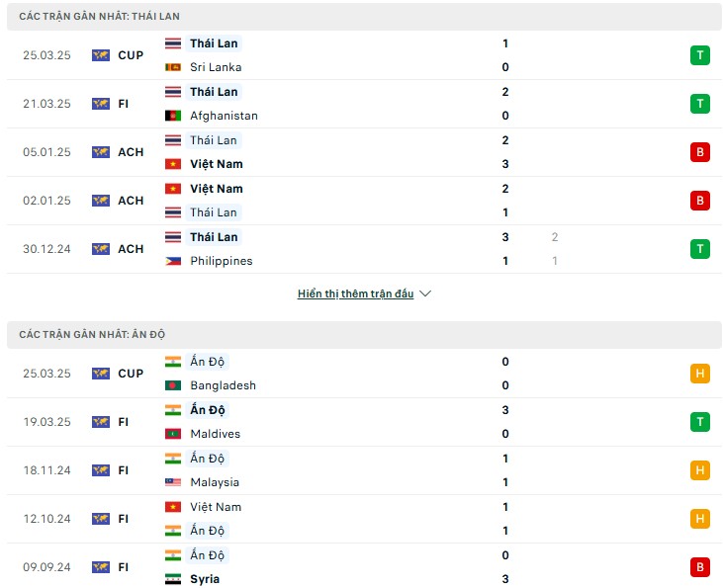Viewport: 723px width, 588px height.
Task: Open Hiển thị thêm trận đấu link
Action: pyautogui.click(x=355, y=294)
